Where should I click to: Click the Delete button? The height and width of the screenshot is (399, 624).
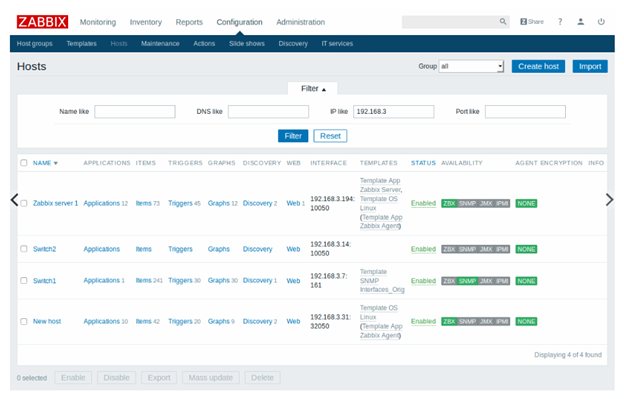coord(263,378)
